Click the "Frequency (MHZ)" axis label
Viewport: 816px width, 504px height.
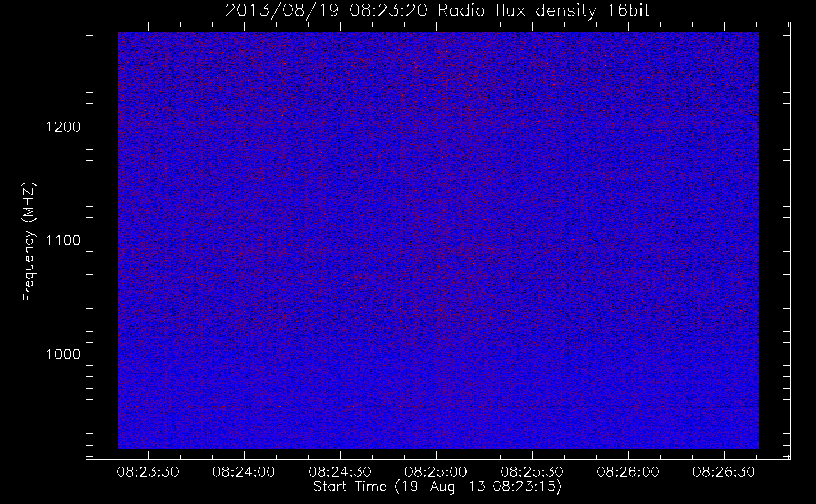pos(29,242)
